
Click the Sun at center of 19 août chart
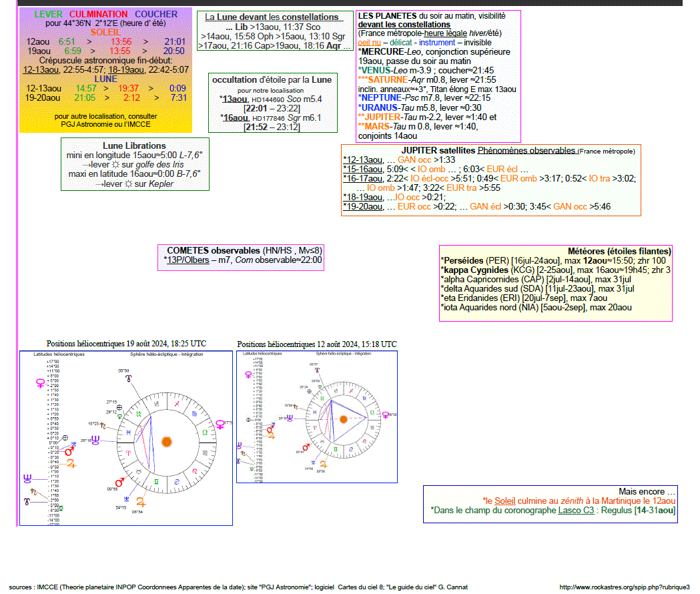pyautogui.click(x=167, y=442)
